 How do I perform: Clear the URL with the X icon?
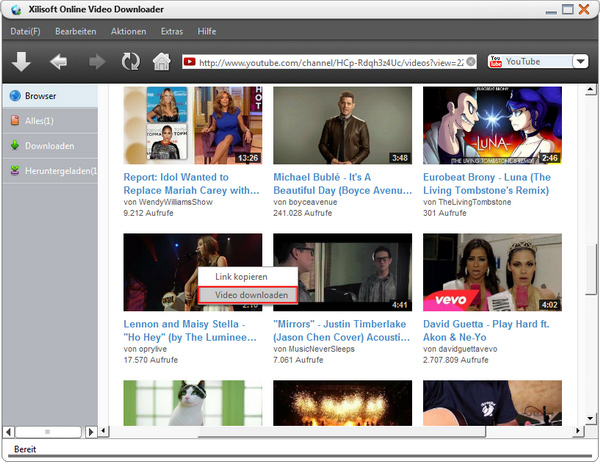[471, 61]
